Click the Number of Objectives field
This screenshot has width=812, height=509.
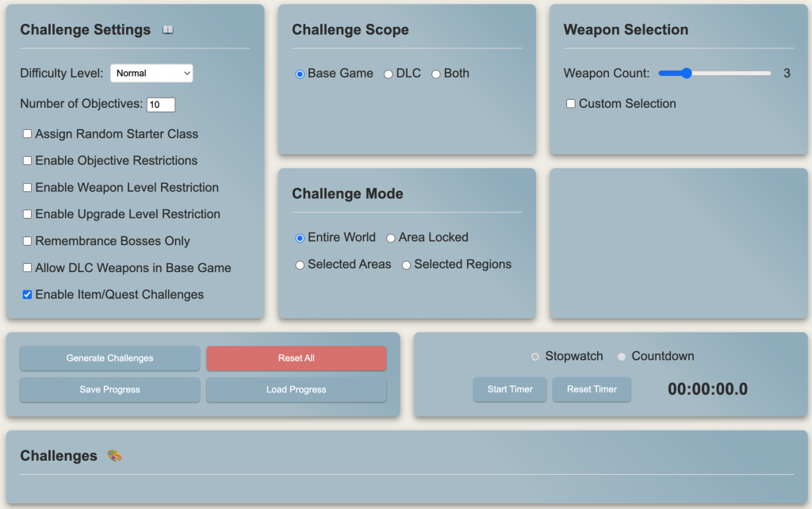pyautogui.click(x=161, y=105)
